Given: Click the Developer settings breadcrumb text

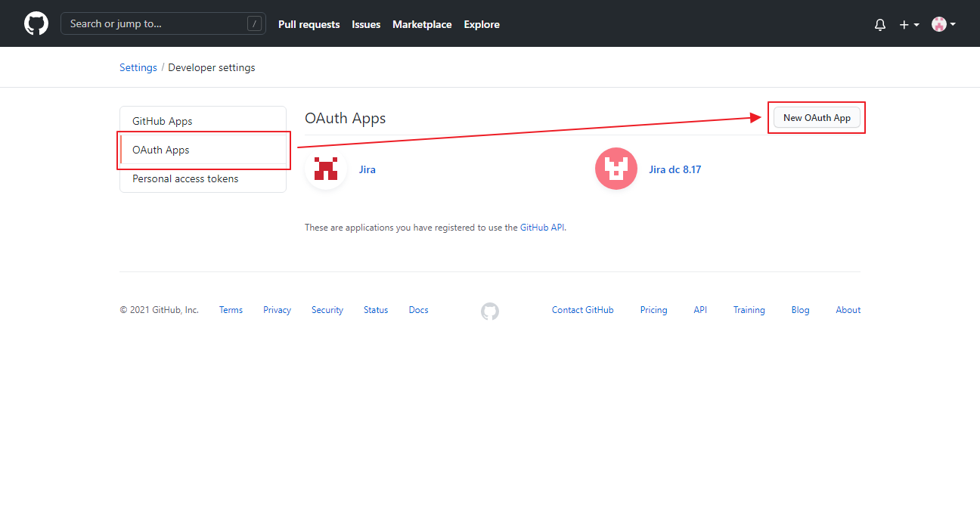Looking at the screenshot, I should pyautogui.click(x=212, y=67).
